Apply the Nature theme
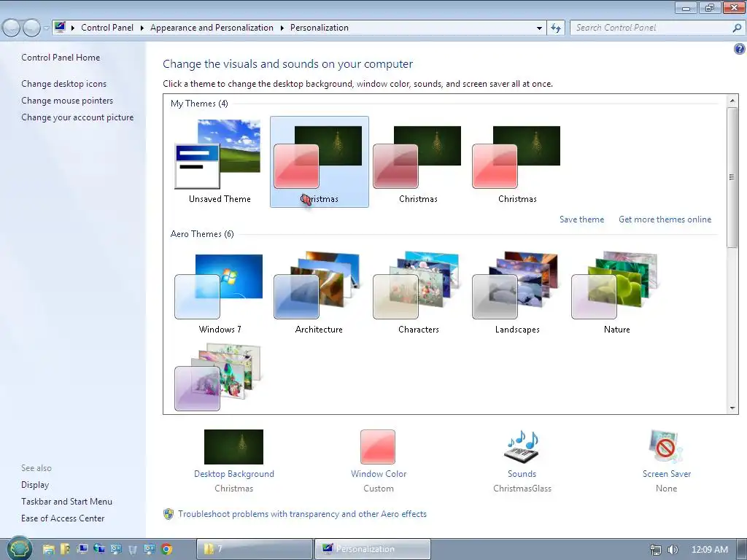The width and height of the screenshot is (747, 560). [x=616, y=293]
